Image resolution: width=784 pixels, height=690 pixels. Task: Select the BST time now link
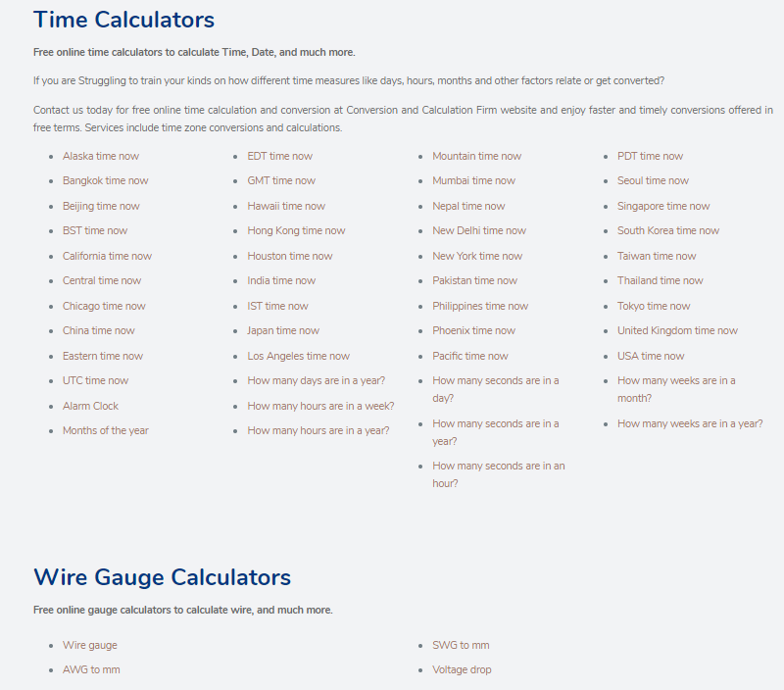94,230
